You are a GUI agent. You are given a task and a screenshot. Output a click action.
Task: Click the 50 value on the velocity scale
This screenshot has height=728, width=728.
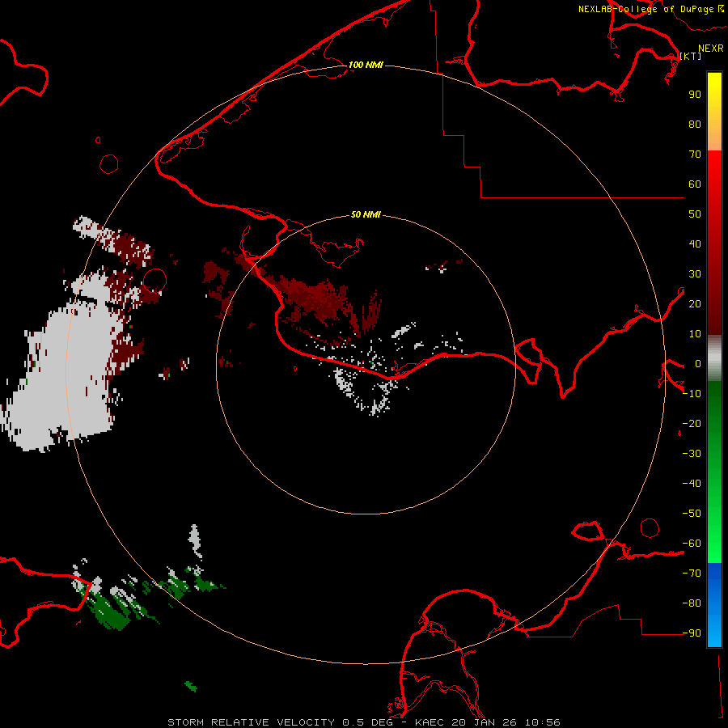695,214
